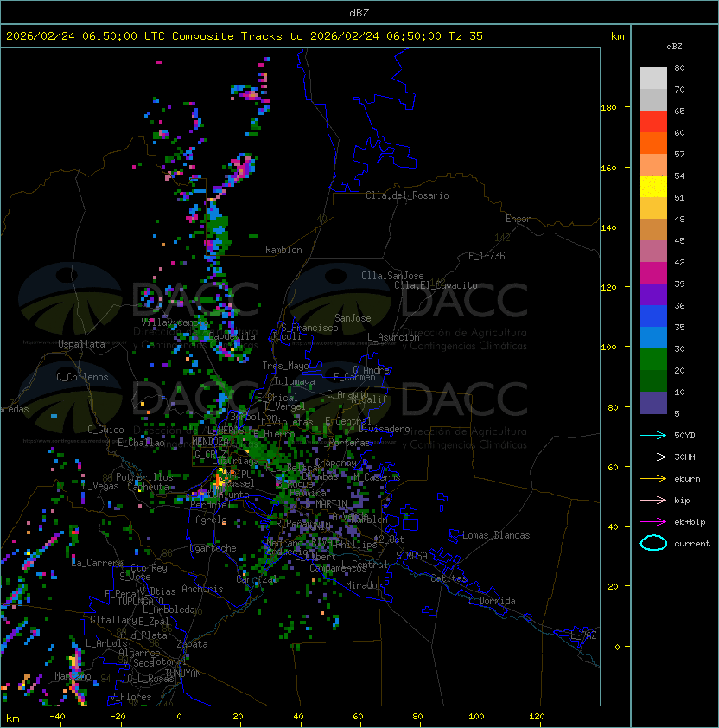Click the 'Encon' map label
The width and height of the screenshot is (719, 728).
pos(519,219)
